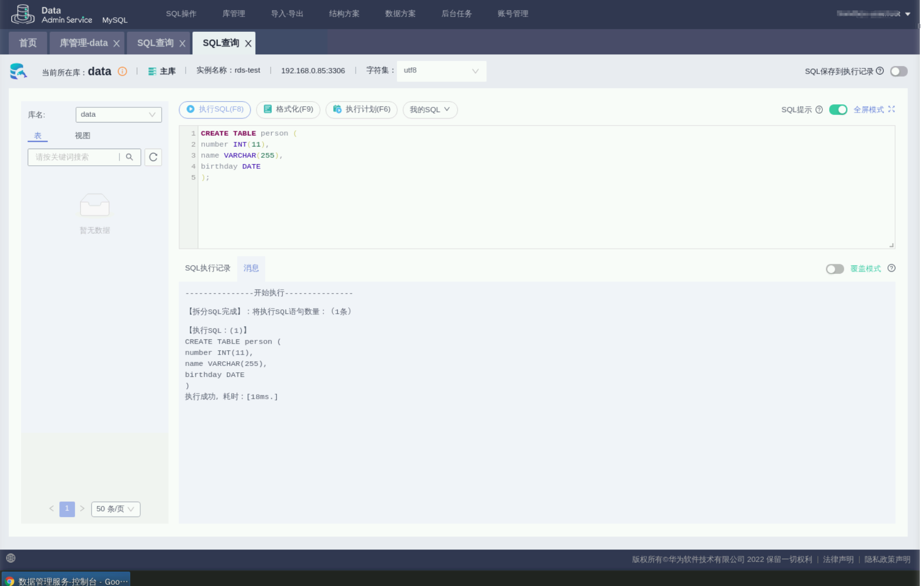Switch to the 库管理-data tab
Screen dimensions: 924x586
(83, 43)
